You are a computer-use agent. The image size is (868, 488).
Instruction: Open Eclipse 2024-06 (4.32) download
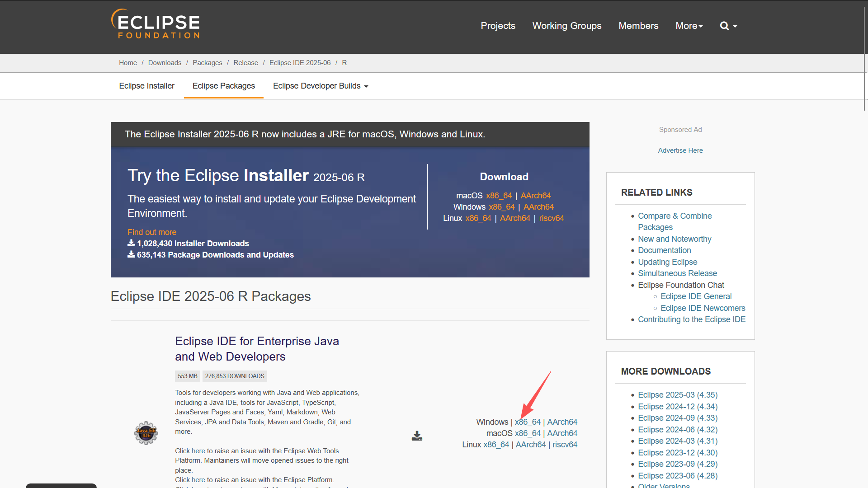(678, 430)
